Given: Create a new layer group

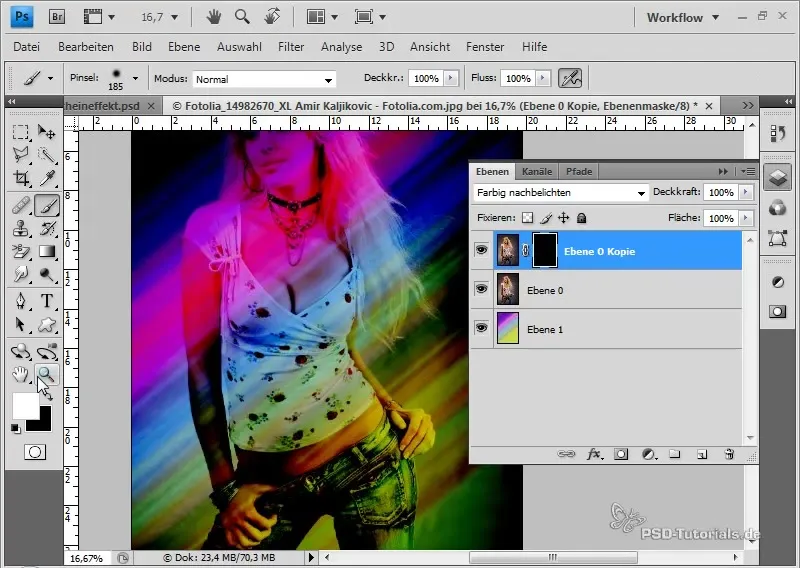Looking at the screenshot, I should pyautogui.click(x=674, y=454).
